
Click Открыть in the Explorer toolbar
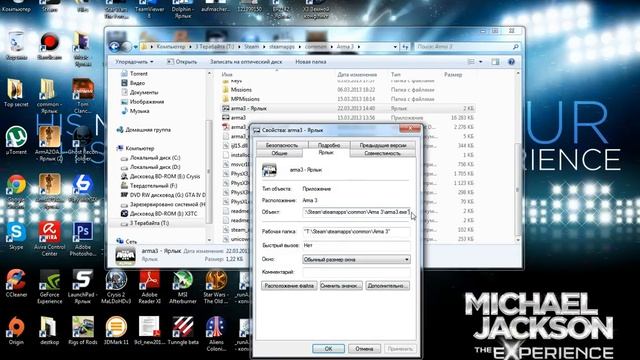click(182, 62)
